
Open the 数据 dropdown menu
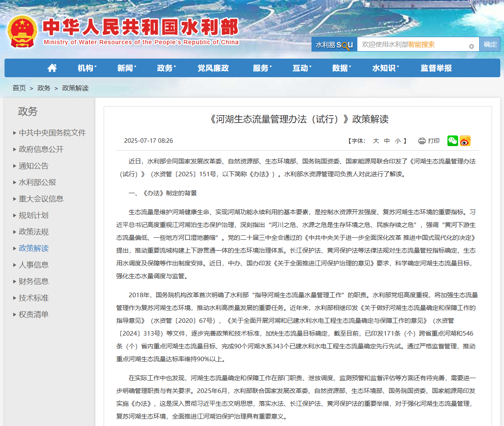(x=342, y=68)
